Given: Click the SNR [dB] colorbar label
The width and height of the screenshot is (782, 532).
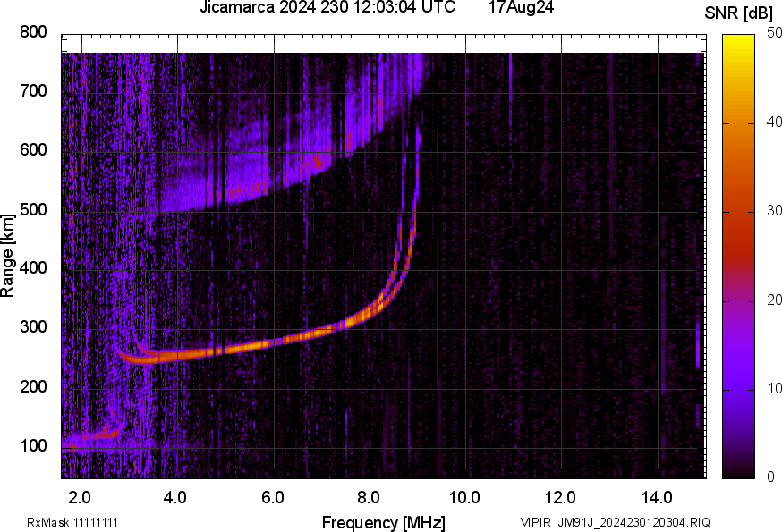Looking at the screenshot, I should [x=739, y=13].
